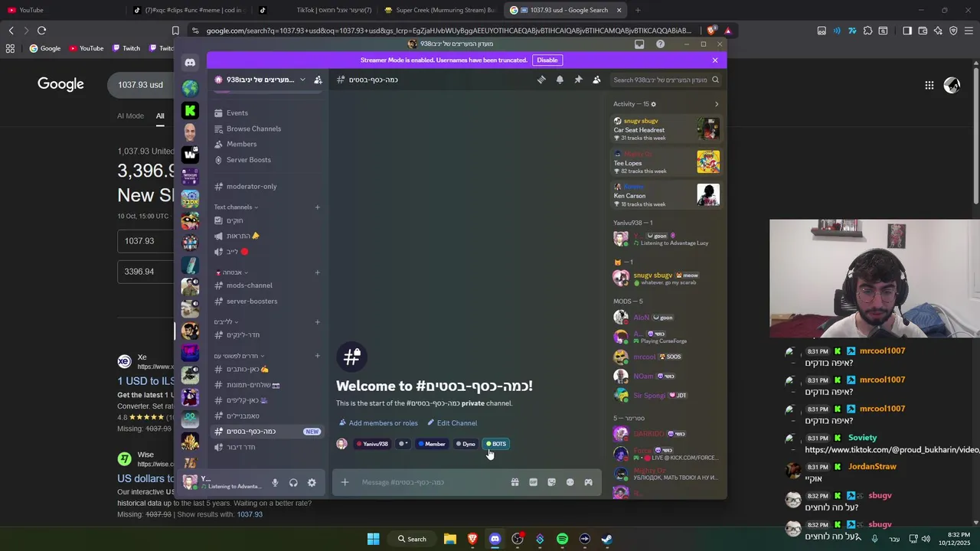Open Tee Lopes activity card

(666, 162)
